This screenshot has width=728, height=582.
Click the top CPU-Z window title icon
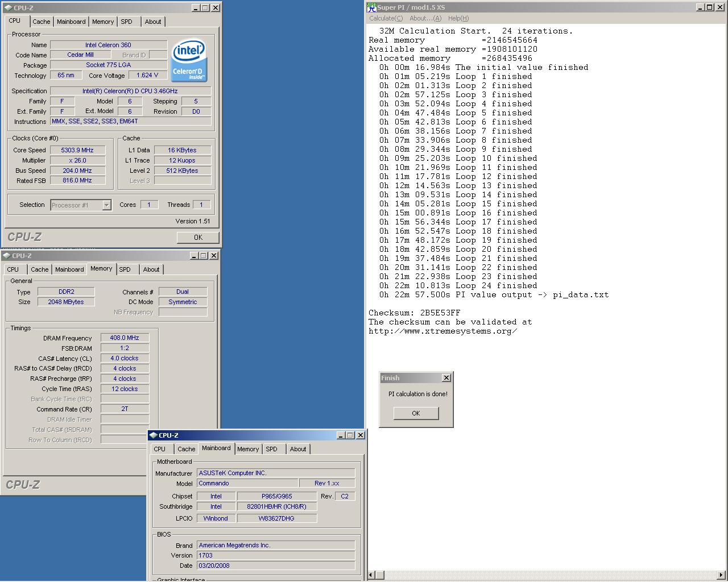coord(7,8)
